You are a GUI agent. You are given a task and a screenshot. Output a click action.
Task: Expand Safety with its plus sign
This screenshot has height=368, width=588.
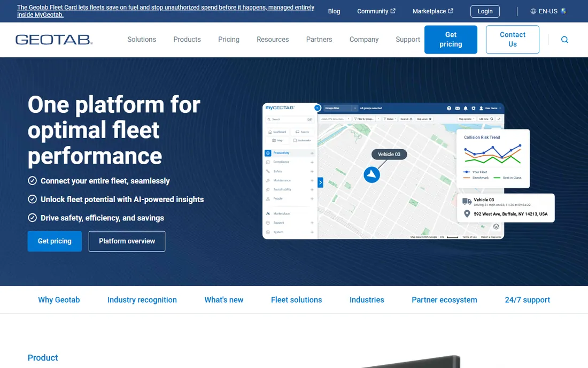pos(312,172)
